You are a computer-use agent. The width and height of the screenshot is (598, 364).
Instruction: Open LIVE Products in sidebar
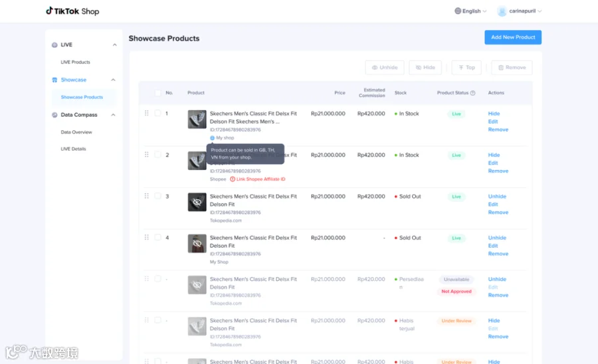pyautogui.click(x=76, y=62)
